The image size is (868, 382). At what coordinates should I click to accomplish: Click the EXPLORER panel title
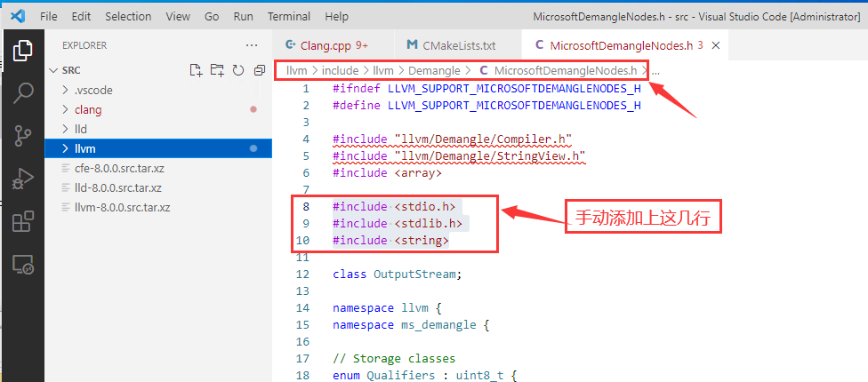[x=84, y=45]
